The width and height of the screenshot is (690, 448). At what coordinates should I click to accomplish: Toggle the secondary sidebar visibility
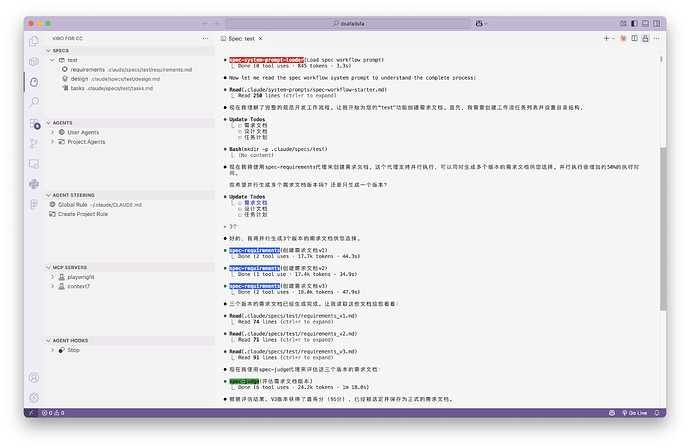(657, 23)
